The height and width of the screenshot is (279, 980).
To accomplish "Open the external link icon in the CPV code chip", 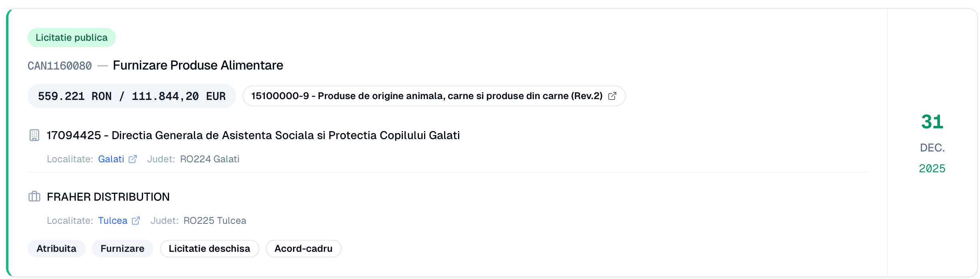I will [x=612, y=96].
